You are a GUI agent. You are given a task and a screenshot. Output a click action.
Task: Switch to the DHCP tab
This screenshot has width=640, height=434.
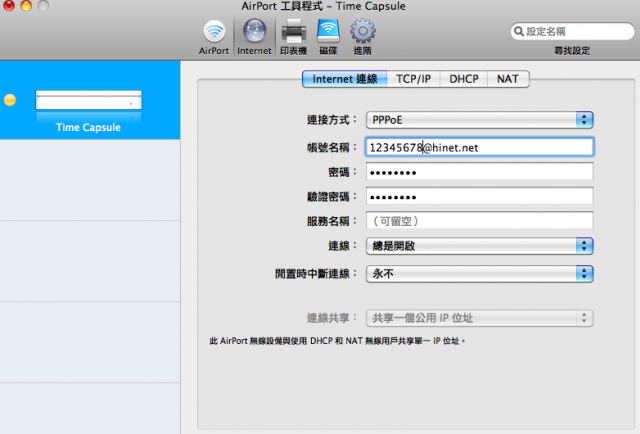(464, 79)
